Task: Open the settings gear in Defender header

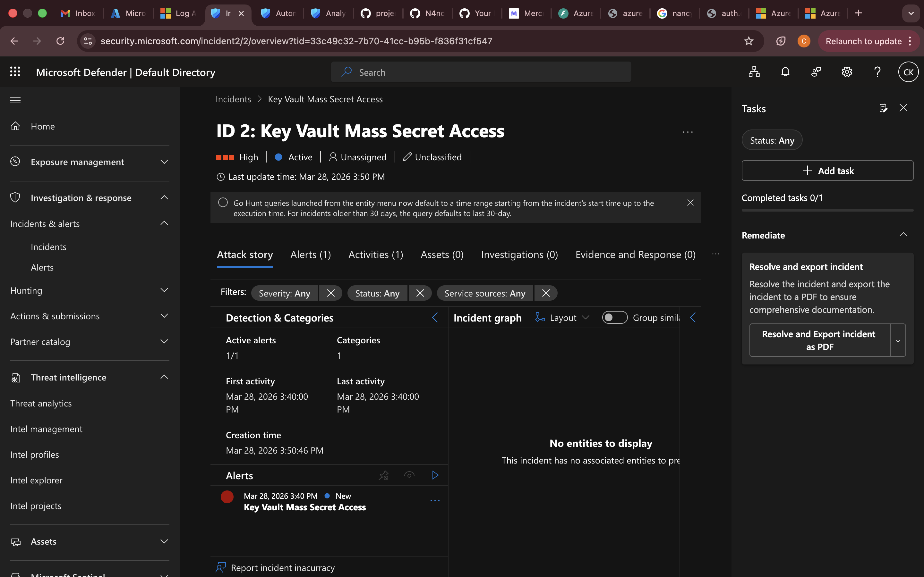Action: (846, 72)
